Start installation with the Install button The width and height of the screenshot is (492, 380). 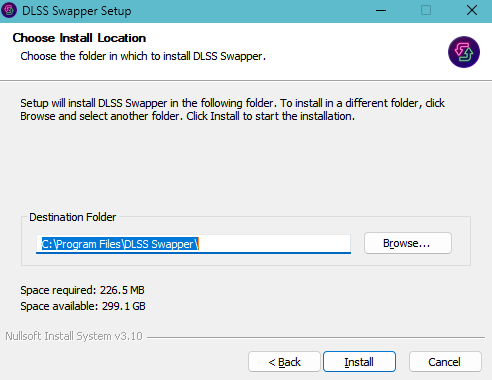coord(359,362)
